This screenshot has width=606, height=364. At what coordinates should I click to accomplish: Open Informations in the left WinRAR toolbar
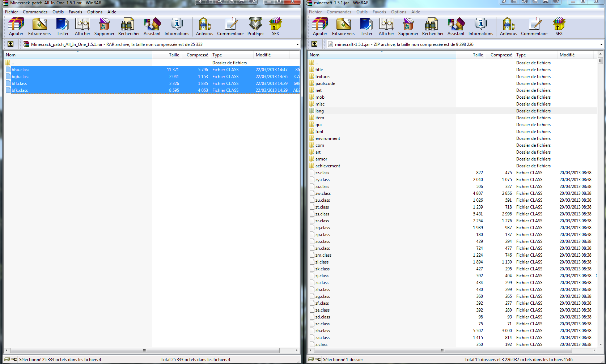(x=177, y=27)
